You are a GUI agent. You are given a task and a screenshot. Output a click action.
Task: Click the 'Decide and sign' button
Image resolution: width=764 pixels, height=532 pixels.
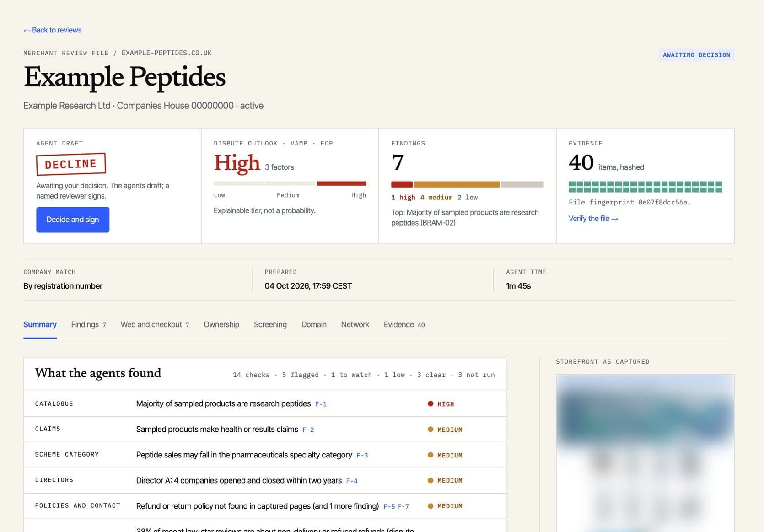[73, 220]
